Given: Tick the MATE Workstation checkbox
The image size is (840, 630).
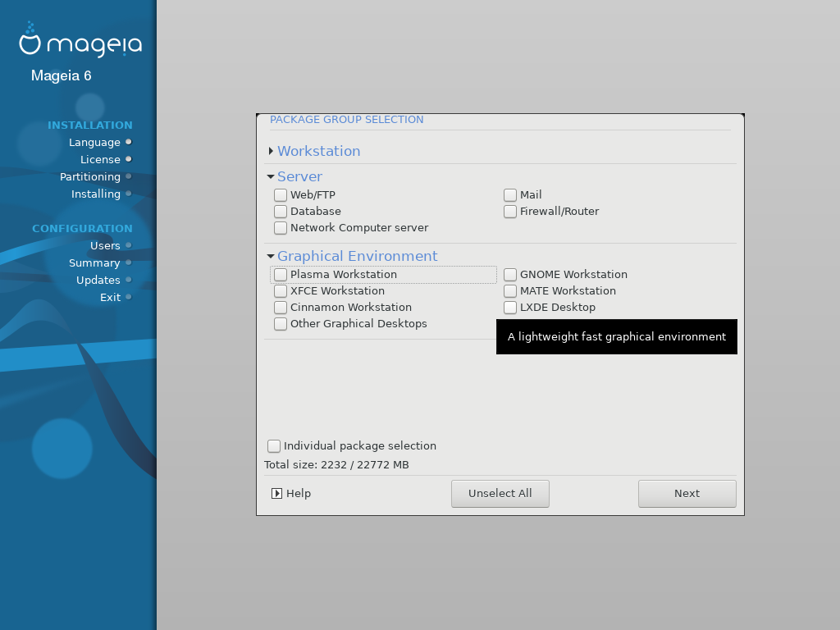Looking at the screenshot, I should (x=510, y=291).
